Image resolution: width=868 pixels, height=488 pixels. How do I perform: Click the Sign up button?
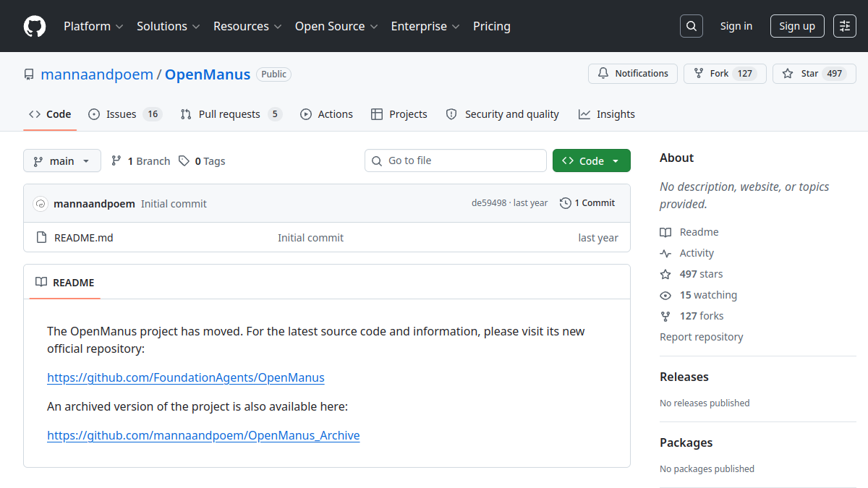click(797, 26)
